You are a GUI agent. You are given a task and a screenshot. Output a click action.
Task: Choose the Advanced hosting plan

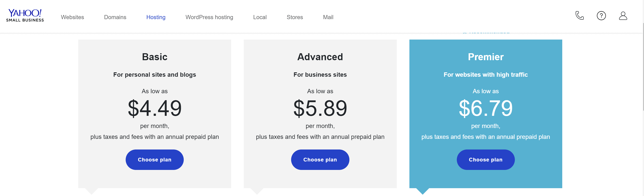pyautogui.click(x=320, y=160)
